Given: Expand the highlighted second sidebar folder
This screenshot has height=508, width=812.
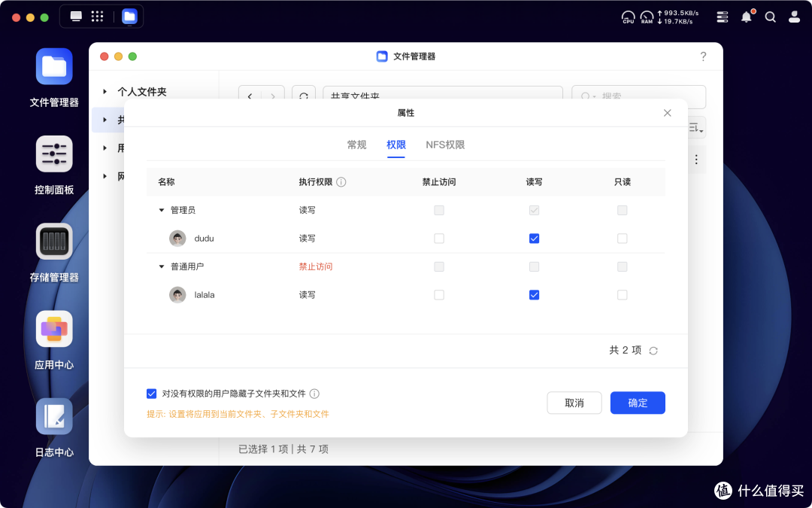Looking at the screenshot, I should coord(105,120).
